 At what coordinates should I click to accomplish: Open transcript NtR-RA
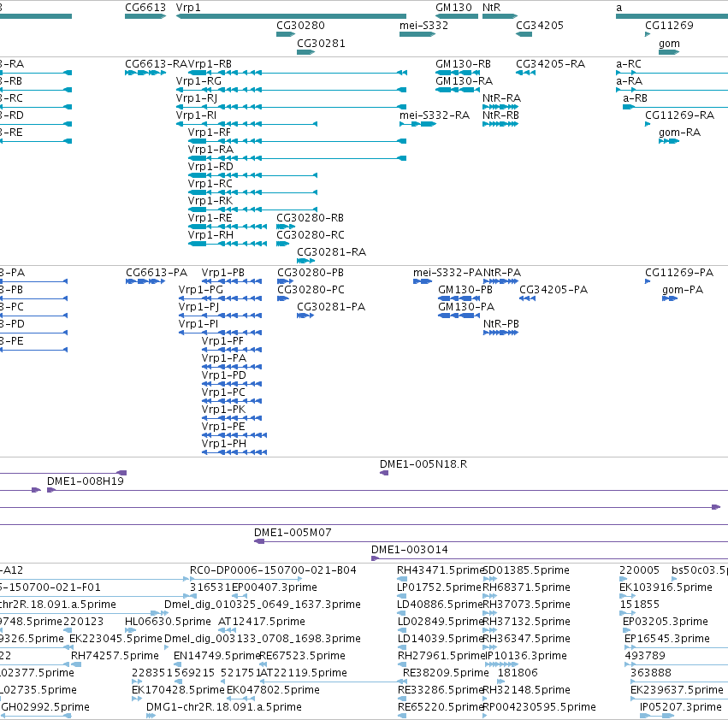pos(501,98)
